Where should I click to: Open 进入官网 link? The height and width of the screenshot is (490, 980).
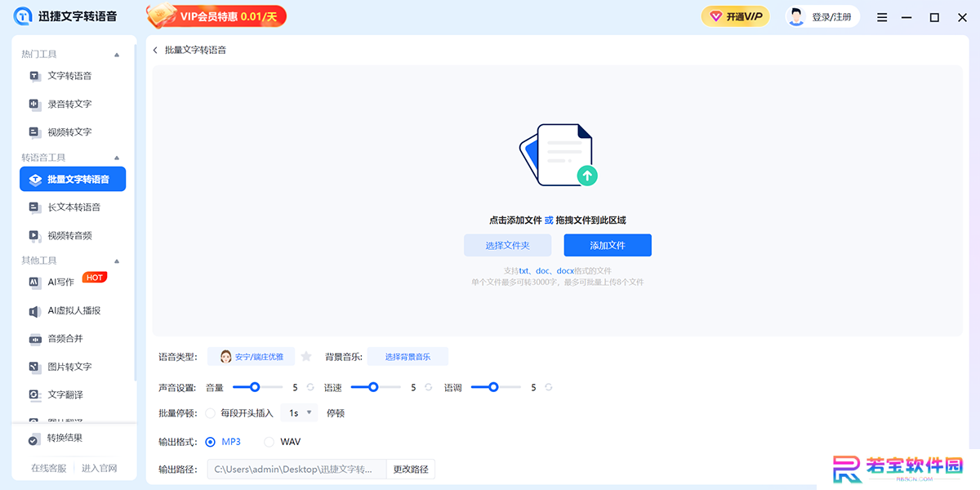[x=100, y=468]
